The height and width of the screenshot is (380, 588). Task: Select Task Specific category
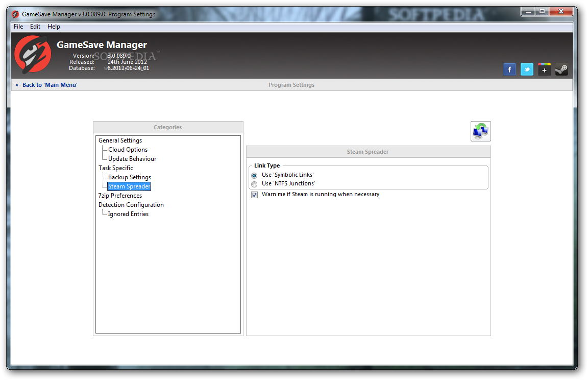(115, 168)
